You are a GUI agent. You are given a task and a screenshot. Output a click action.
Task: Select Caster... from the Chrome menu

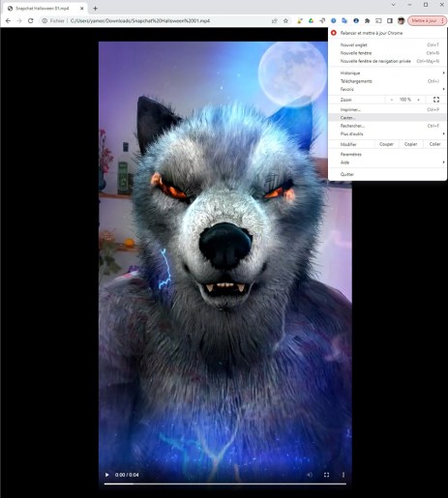[388, 118]
